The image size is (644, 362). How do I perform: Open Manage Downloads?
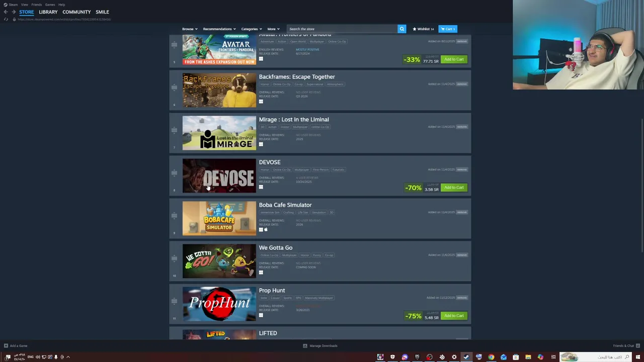(x=320, y=346)
